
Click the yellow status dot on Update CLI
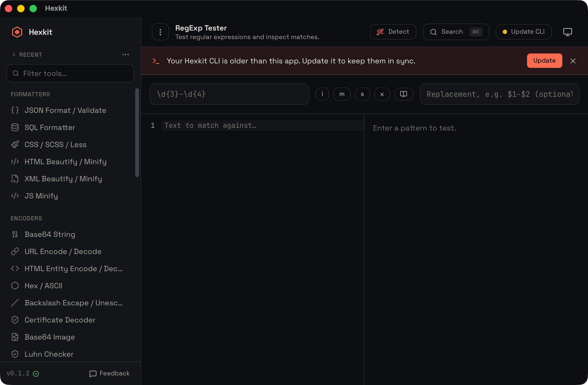505,32
